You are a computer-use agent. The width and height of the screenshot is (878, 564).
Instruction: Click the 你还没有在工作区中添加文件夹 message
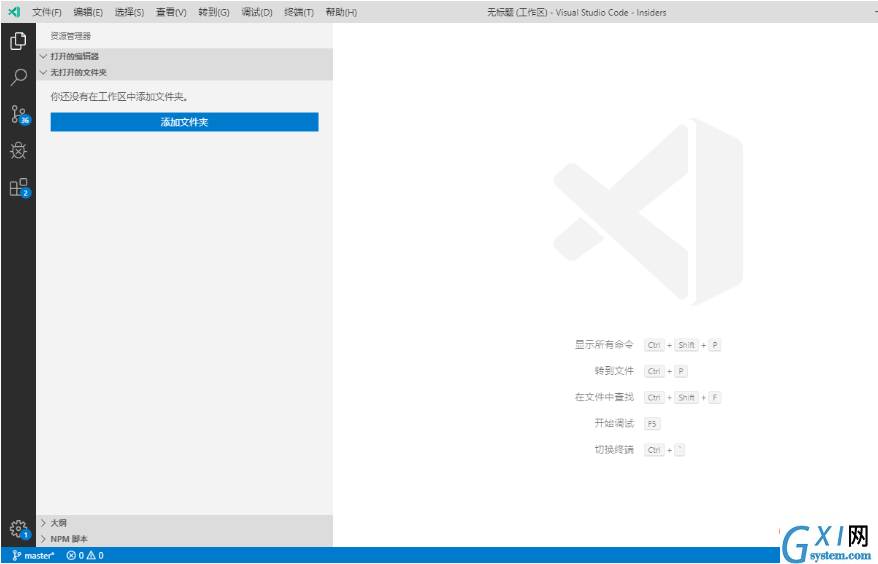pyautogui.click(x=119, y=97)
